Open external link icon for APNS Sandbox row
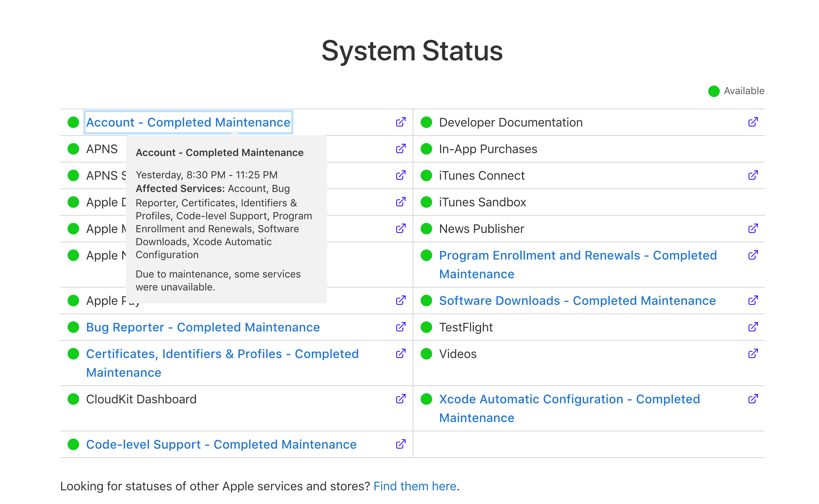819x504 pixels. tap(401, 175)
